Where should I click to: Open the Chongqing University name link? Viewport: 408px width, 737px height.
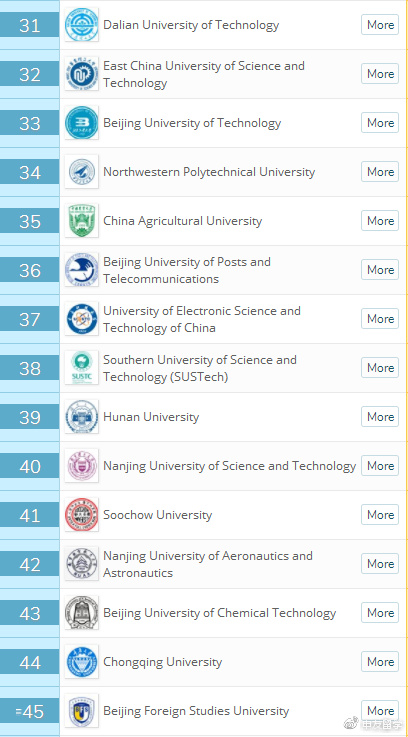pos(163,663)
